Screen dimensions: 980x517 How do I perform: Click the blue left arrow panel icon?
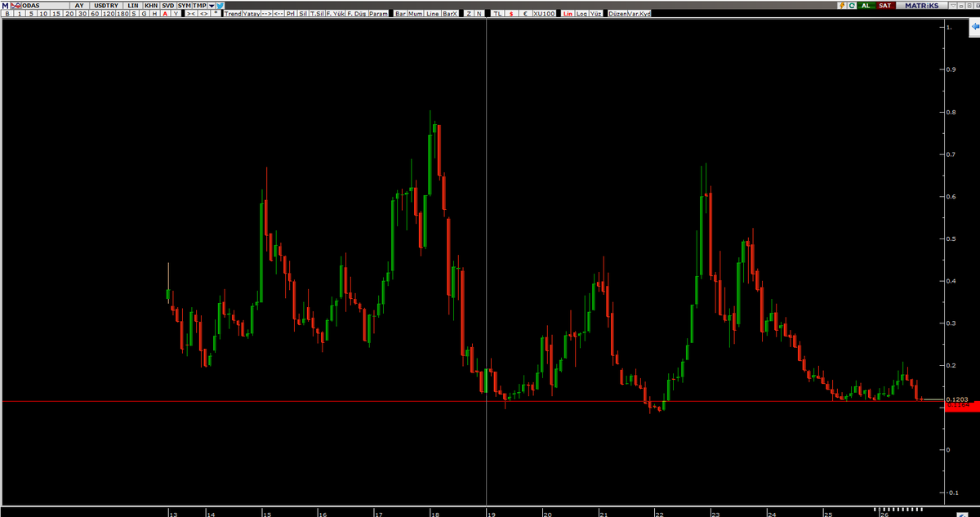tap(974, 27)
